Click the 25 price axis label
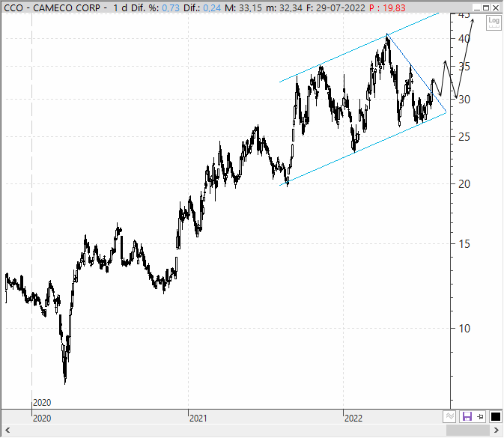 464,137
